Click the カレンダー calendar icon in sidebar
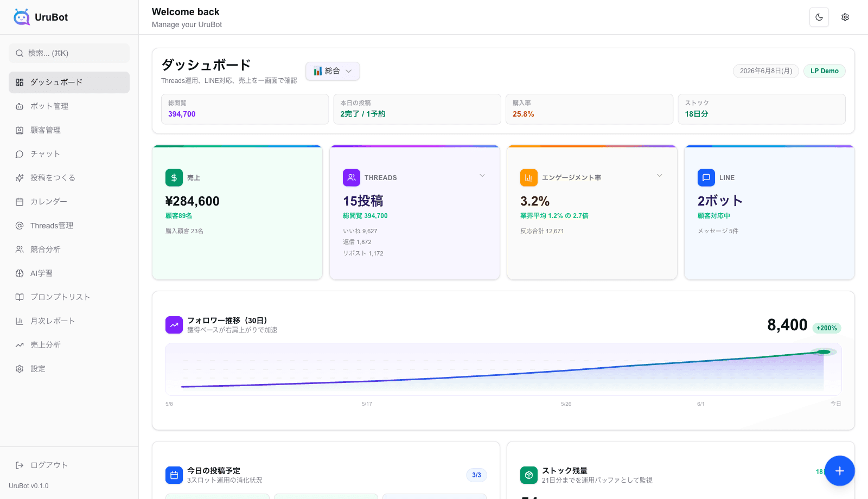 (x=20, y=202)
